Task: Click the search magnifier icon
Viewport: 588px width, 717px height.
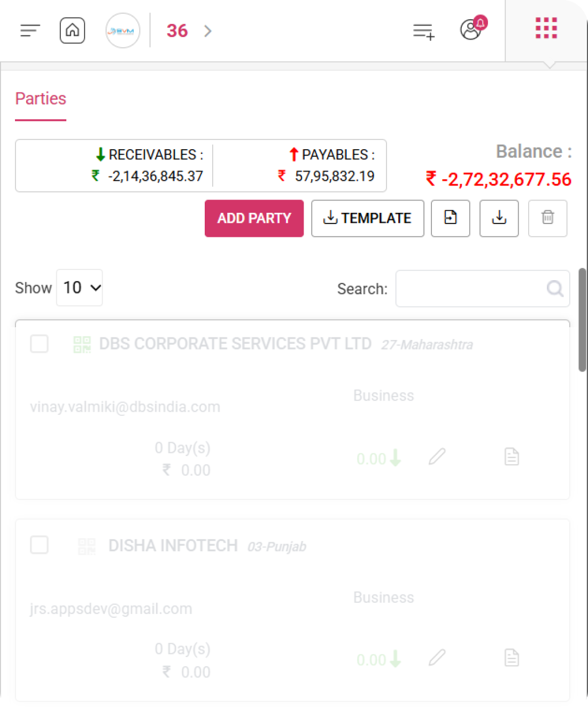Action: click(x=555, y=289)
